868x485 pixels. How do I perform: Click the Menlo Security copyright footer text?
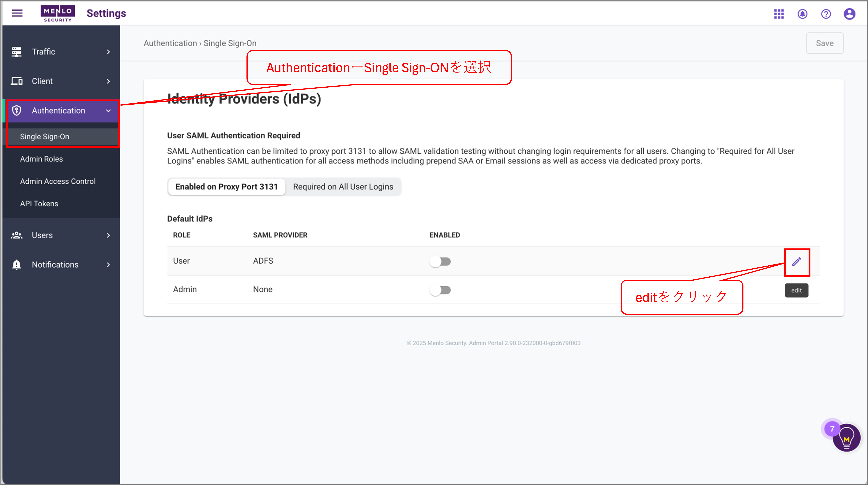tap(493, 343)
